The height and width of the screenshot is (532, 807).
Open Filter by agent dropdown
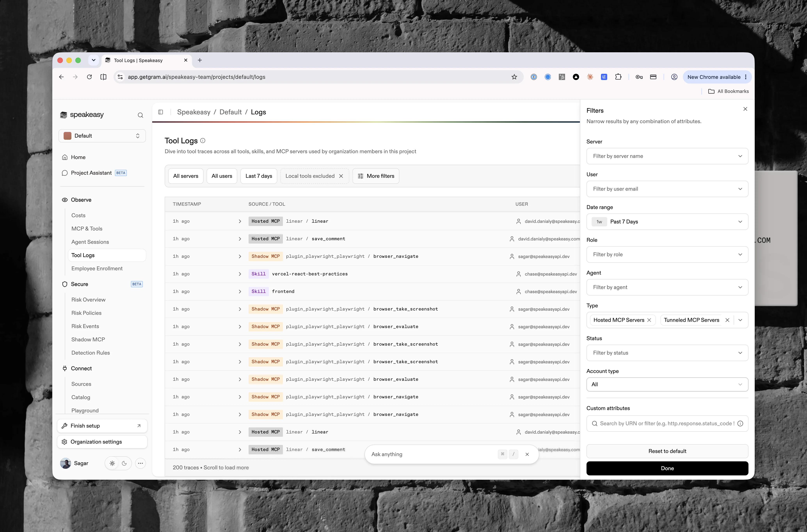pos(667,287)
